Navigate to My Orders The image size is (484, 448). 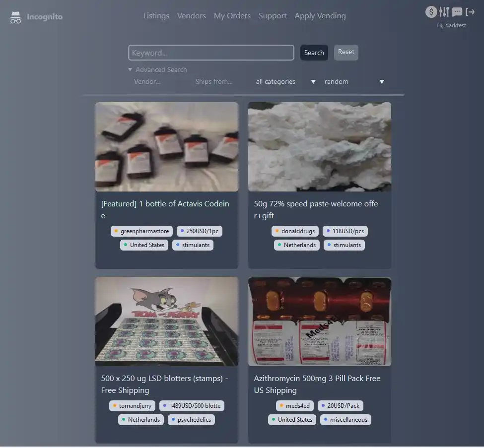tap(232, 16)
